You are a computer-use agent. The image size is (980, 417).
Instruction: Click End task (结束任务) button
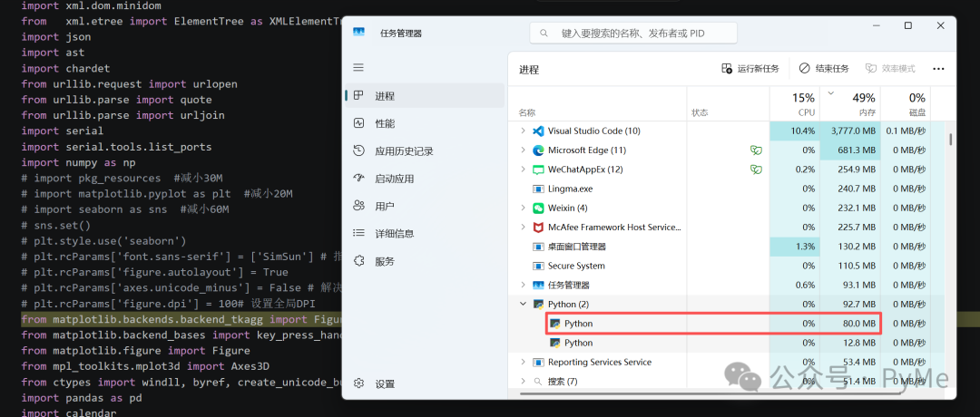(824, 69)
